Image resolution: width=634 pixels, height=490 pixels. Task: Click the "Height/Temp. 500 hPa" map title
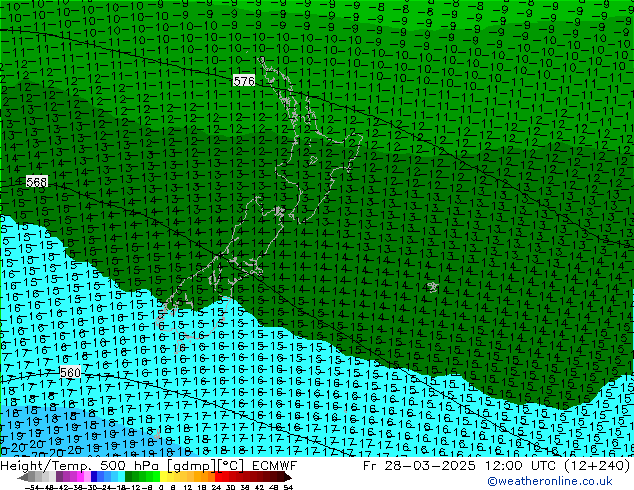80,466
